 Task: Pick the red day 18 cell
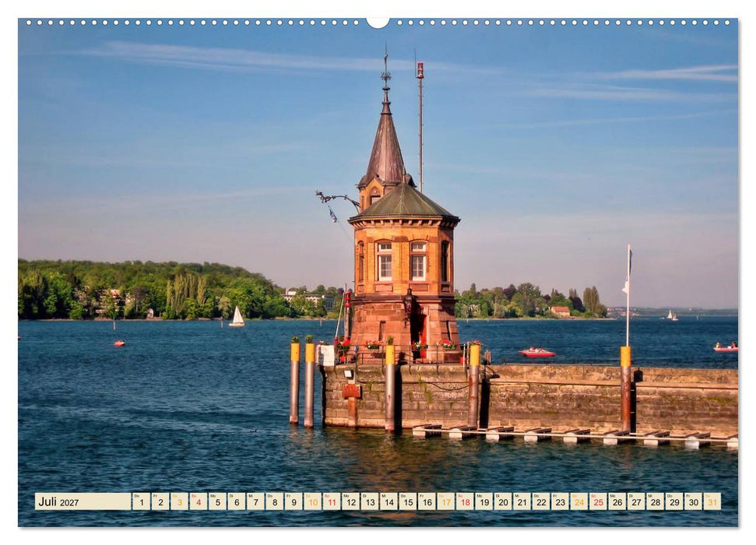click(465, 501)
